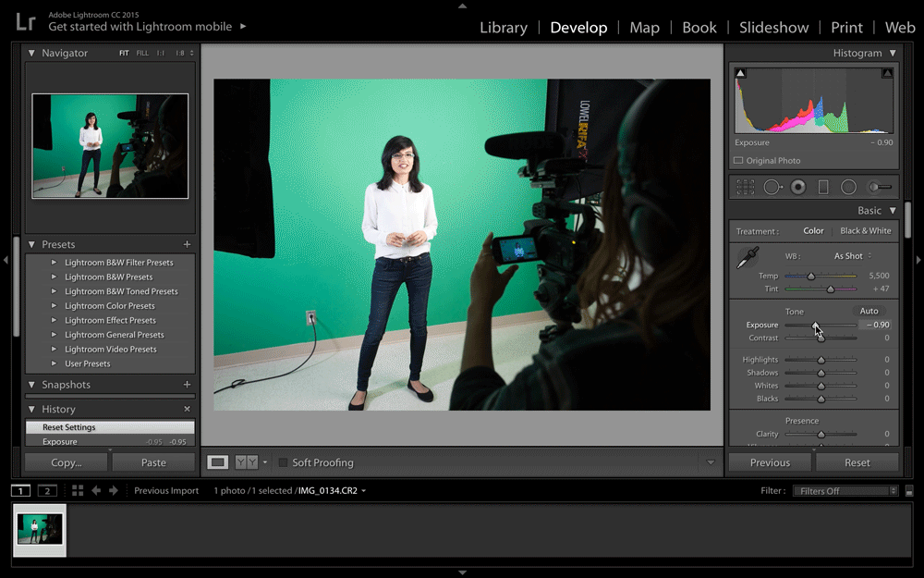Apply Auto tone adjustment
The width and height of the screenshot is (924, 578).
(x=869, y=311)
